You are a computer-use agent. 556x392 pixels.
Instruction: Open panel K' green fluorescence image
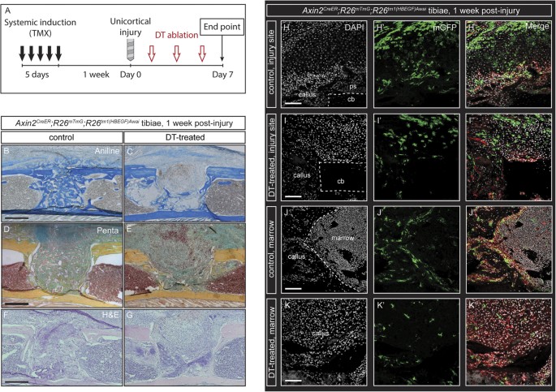coord(416,342)
